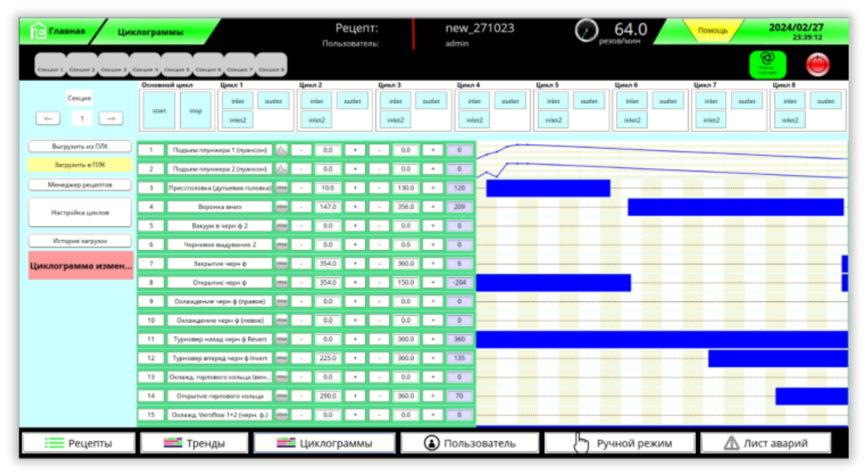Go to the Главная home icon

click(37, 31)
